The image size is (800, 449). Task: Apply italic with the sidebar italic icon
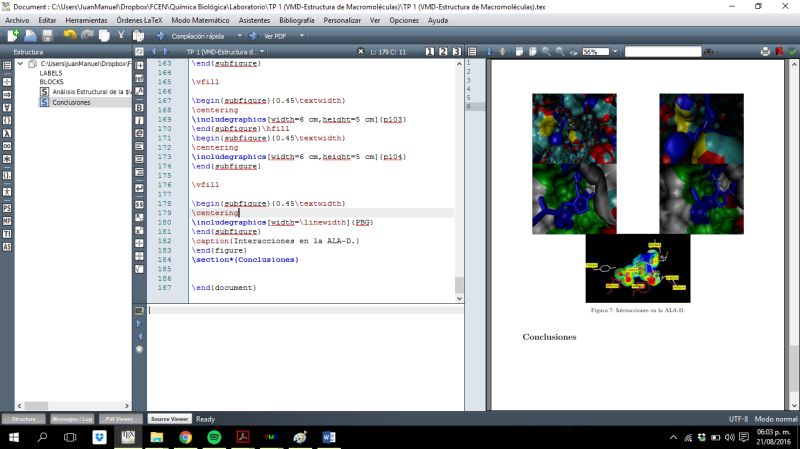click(x=139, y=120)
